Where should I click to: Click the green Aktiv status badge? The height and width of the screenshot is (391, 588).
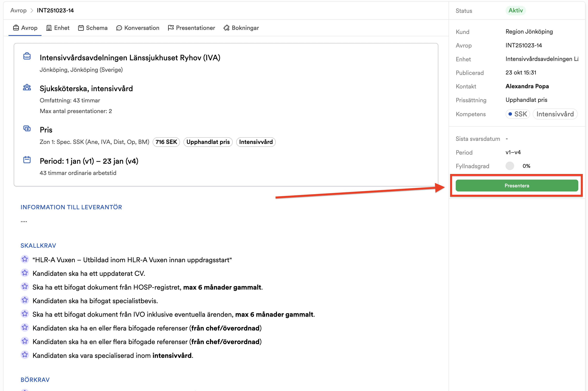[x=516, y=10]
